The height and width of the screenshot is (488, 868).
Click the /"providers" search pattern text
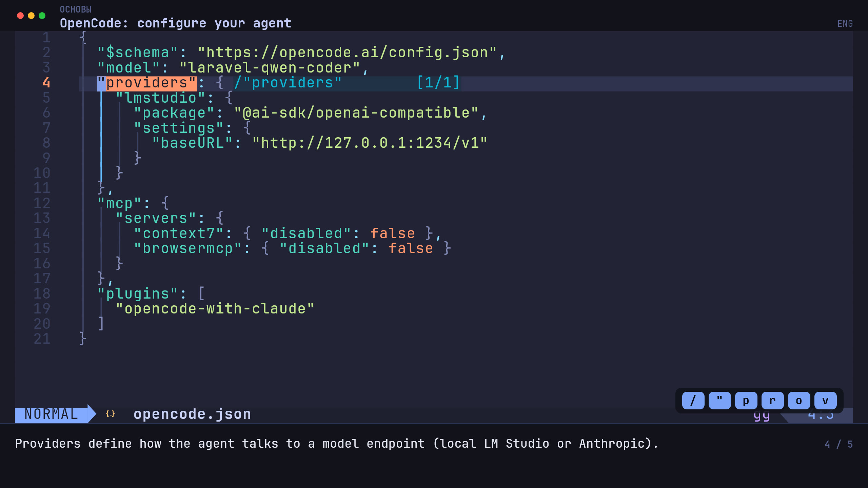(288, 83)
